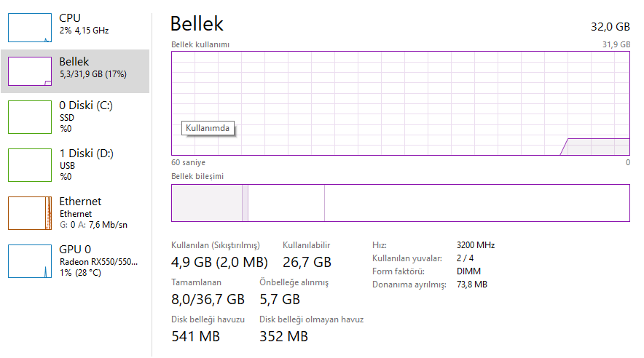Click the Bellek page heading
Viewport: 644px width, 358px height.
coord(197,24)
